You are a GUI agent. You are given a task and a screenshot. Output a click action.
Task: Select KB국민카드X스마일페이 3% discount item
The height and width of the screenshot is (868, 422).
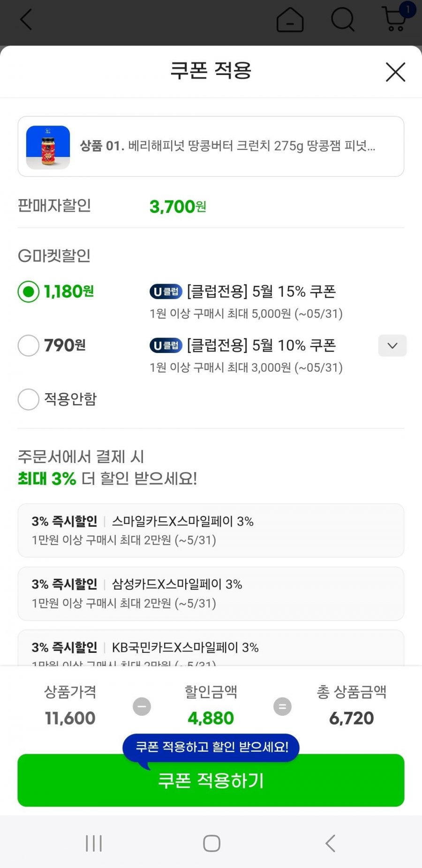[x=211, y=648]
